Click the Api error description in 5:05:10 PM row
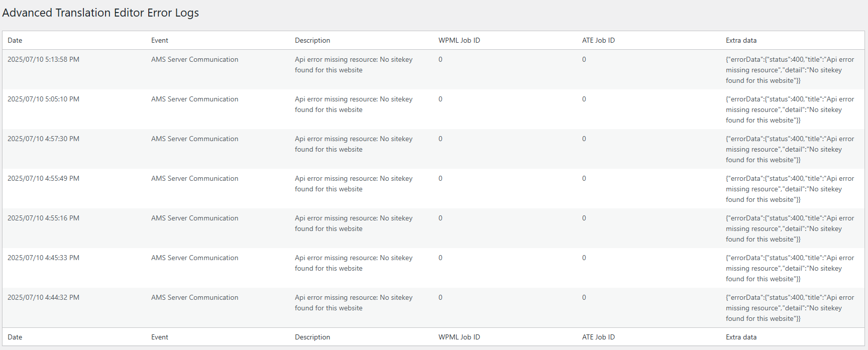The height and width of the screenshot is (350, 868). pos(354,104)
